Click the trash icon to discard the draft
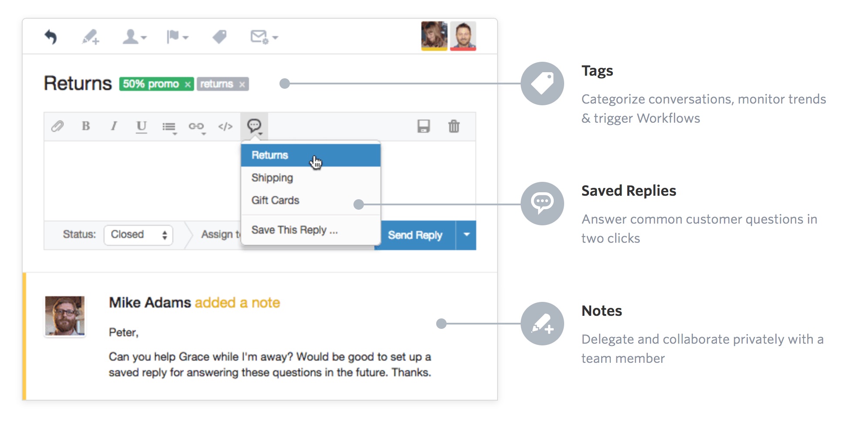Image resolution: width=868 pixels, height=435 pixels. coord(454,127)
